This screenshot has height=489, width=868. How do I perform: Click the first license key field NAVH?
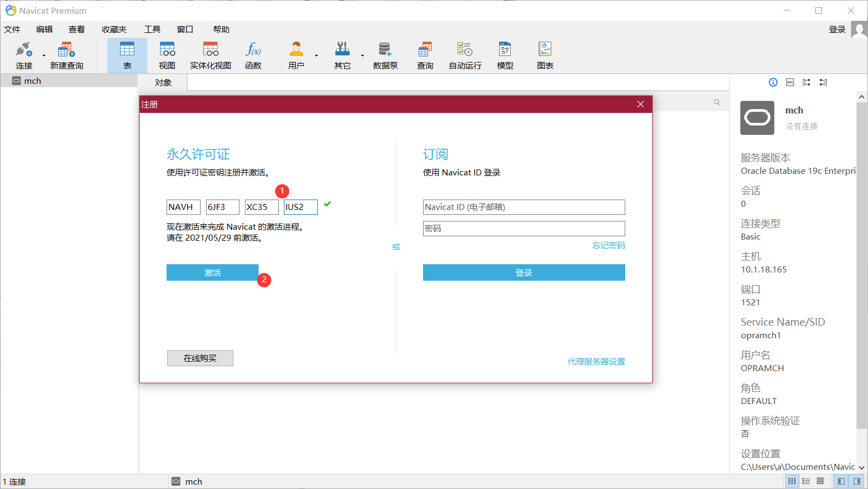[x=184, y=207]
